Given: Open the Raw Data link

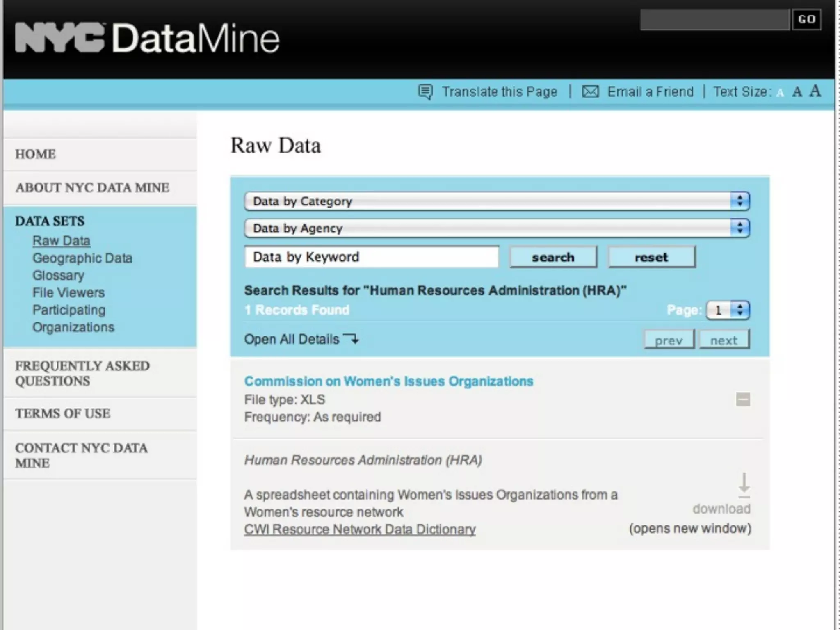Looking at the screenshot, I should pos(62,241).
